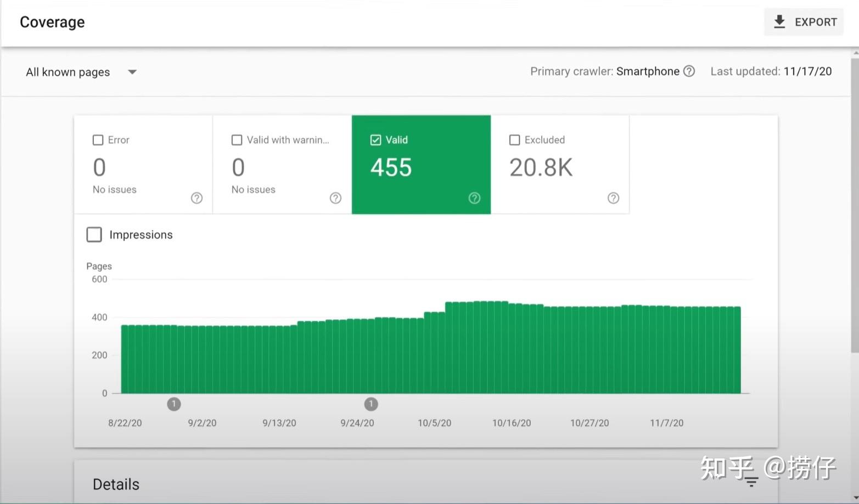The image size is (859, 504).
Task: Click the 400 y-axis value
Action: coord(99,317)
